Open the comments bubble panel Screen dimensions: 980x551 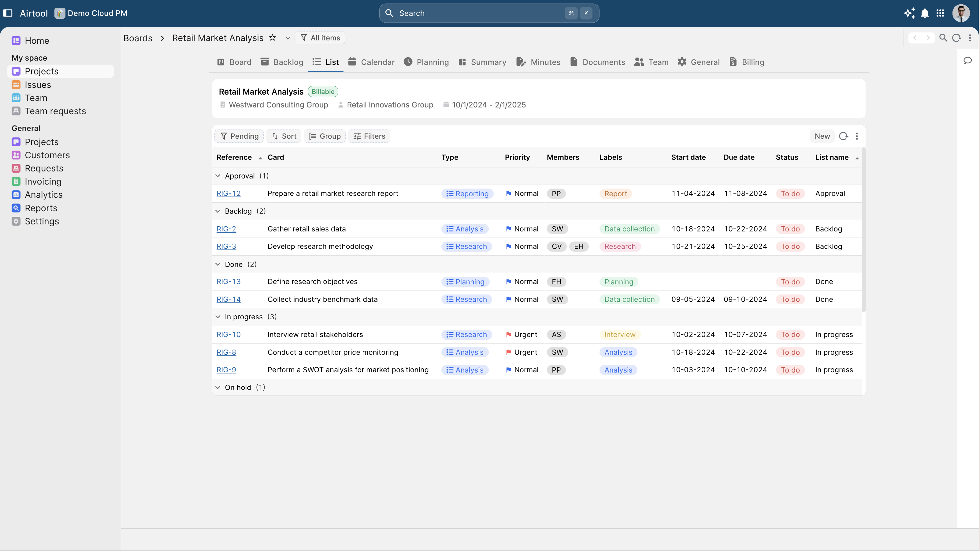967,61
